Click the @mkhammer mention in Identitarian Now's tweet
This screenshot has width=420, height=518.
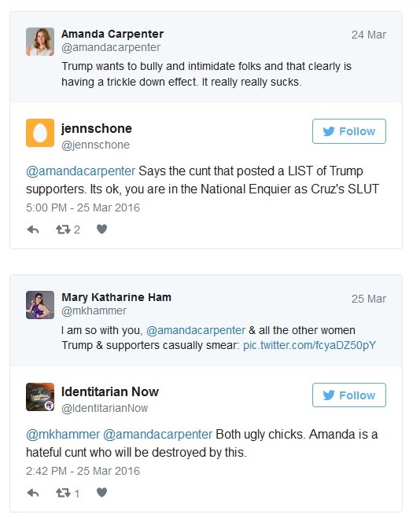click(x=63, y=435)
